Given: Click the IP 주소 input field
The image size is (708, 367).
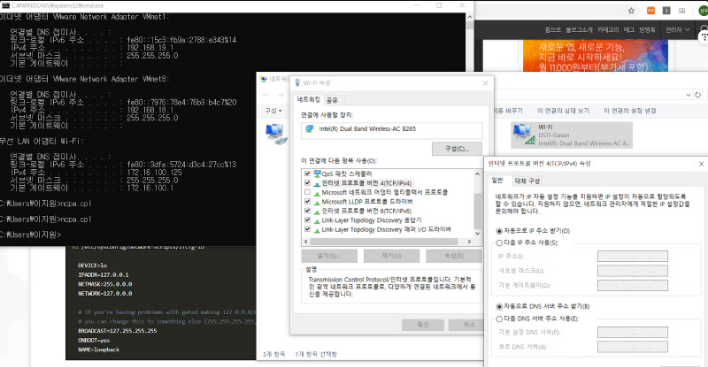Looking at the screenshot, I should [x=632, y=256].
